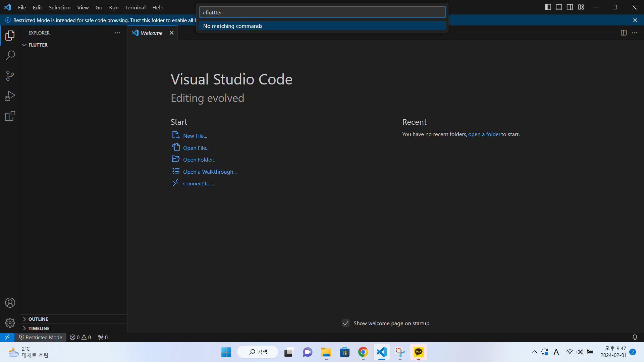The height and width of the screenshot is (362, 644).
Task: Toggle the Panel layout icon
Action: (559, 7)
